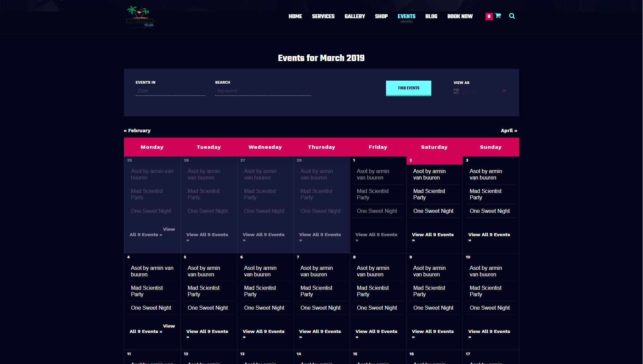Open One Sweet Night on March 7
Screen dimensions: 643x364
coord(320,308)
